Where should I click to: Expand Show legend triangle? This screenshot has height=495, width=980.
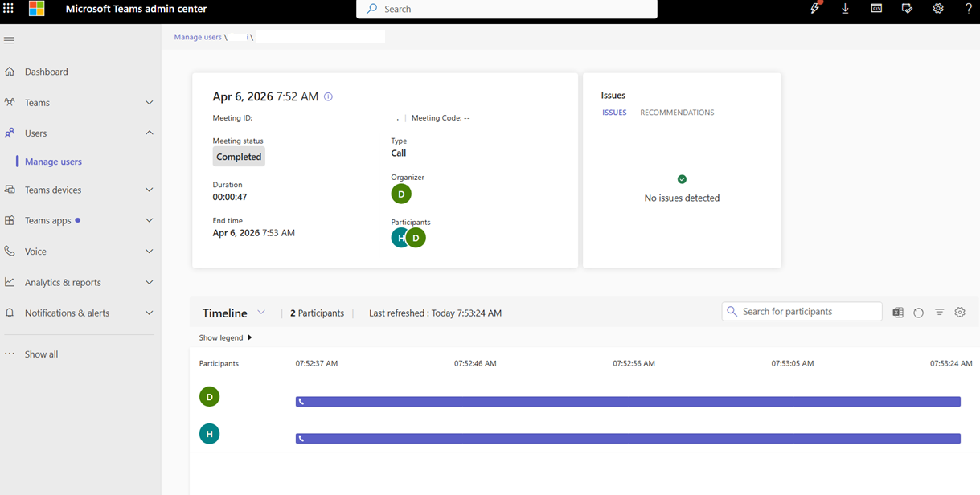249,337
